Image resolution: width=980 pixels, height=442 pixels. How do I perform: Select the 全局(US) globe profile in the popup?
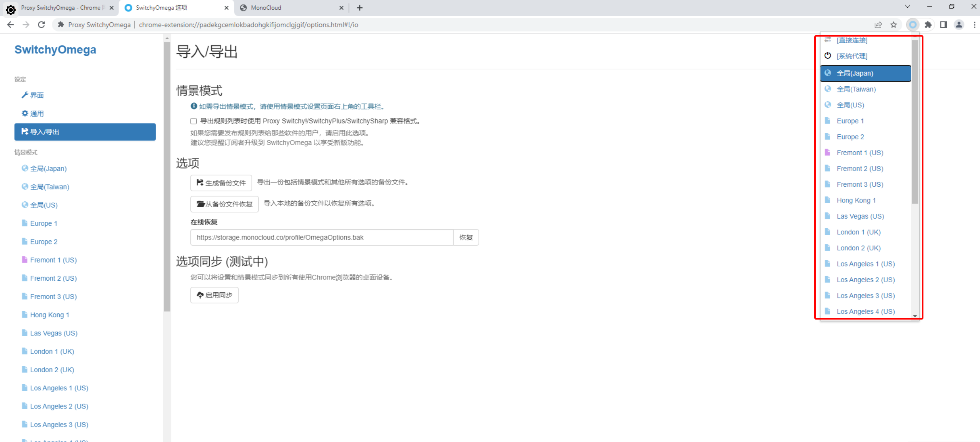click(x=851, y=105)
